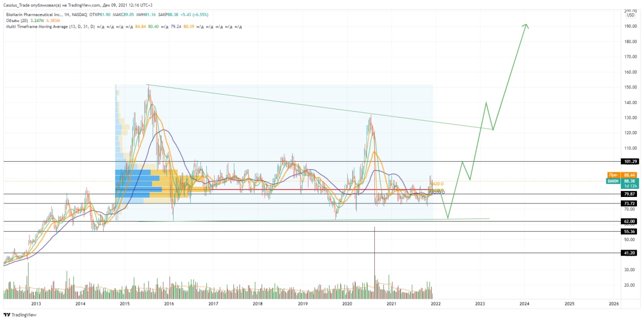
Task: Click the 190.00 price axis tick
Action: pos(630,26)
